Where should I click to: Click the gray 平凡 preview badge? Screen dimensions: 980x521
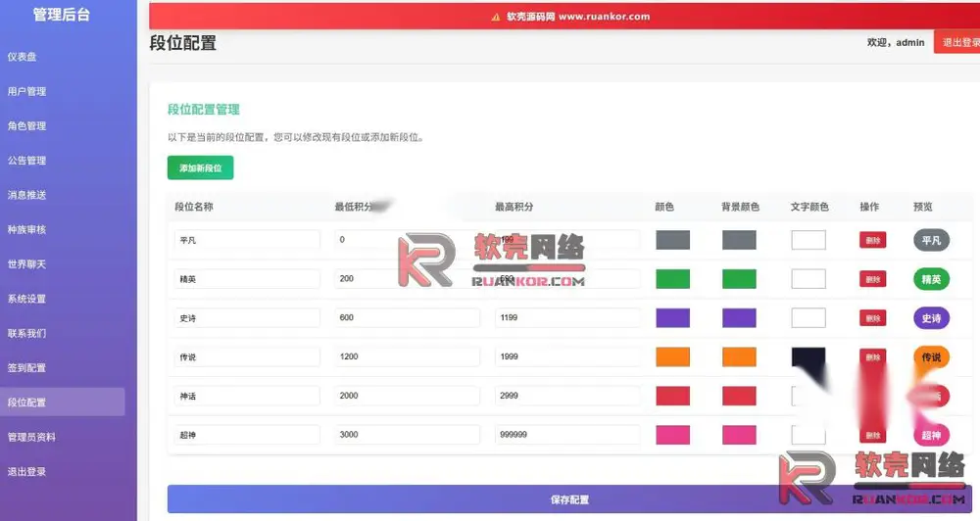931,240
